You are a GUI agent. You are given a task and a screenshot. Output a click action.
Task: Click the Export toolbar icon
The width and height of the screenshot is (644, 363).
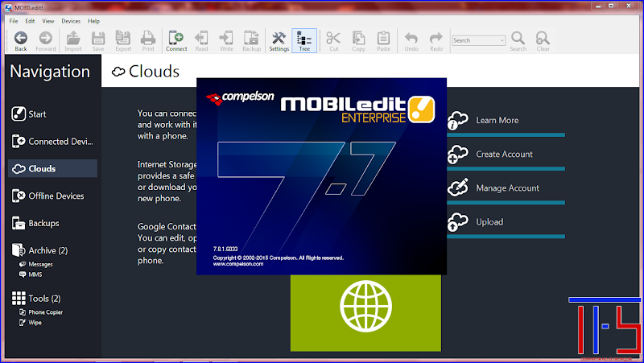point(123,41)
